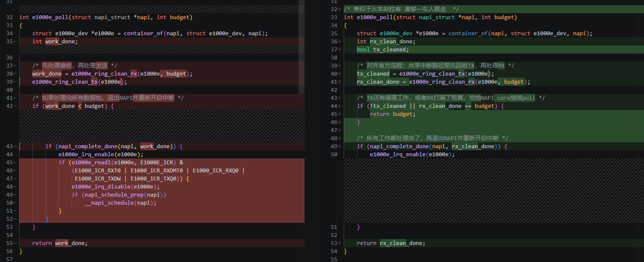
Task: Click 'int rx_clean_done;' declaration in right pane
Action: click(386, 41)
